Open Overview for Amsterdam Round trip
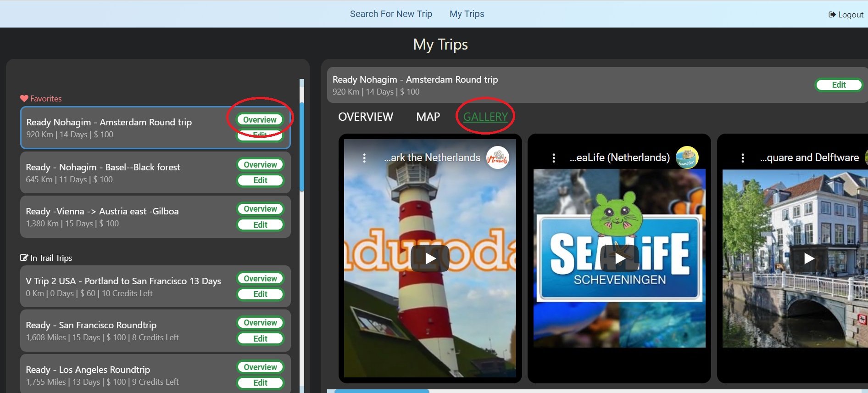This screenshot has height=393, width=868. coord(260,120)
